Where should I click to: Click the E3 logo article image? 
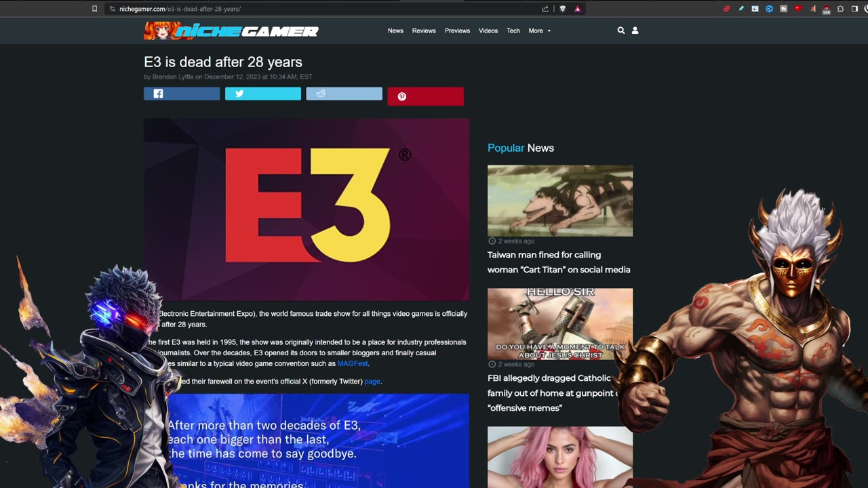[307, 209]
